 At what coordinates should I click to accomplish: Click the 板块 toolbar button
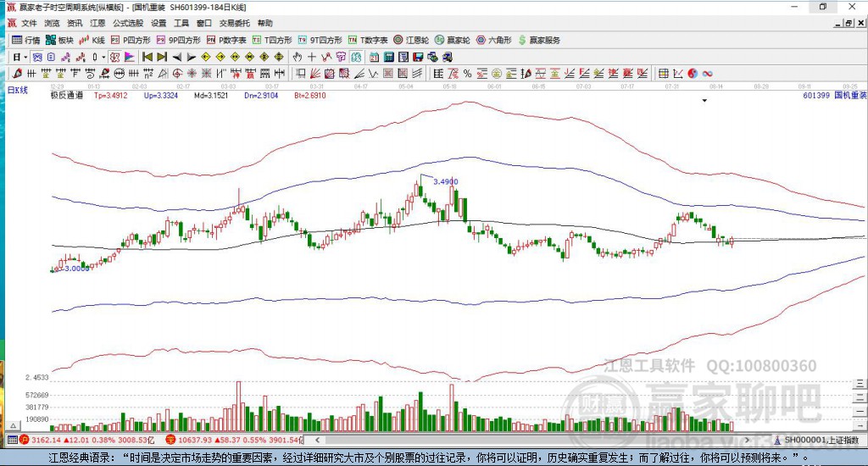click(x=60, y=40)
